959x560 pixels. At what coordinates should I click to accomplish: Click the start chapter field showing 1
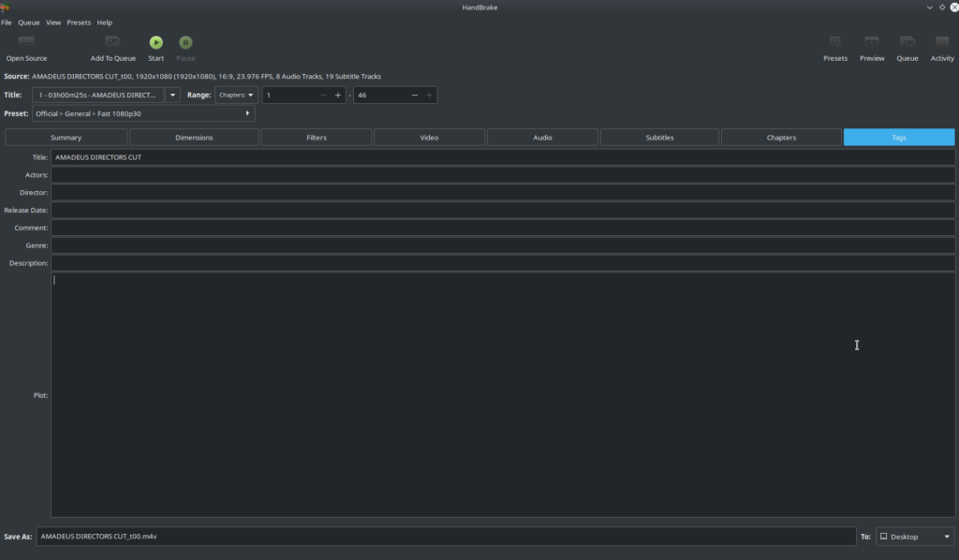[289, 95]
